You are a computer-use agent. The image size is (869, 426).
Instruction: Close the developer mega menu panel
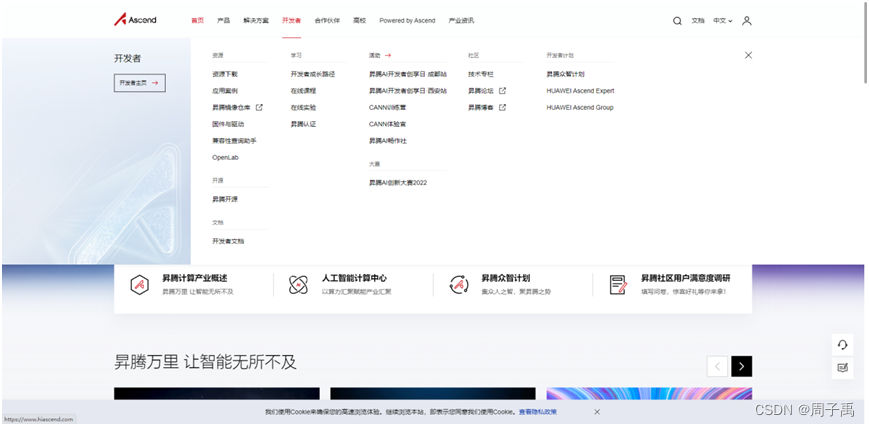pyautogui.click(x=748, y=55)
